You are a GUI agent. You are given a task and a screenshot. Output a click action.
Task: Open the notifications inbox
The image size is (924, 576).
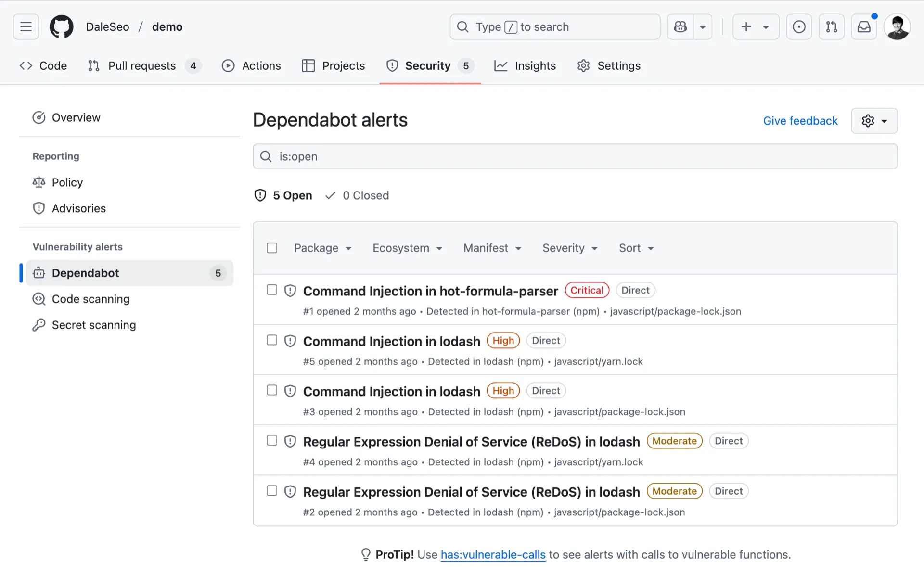(864, 27)
